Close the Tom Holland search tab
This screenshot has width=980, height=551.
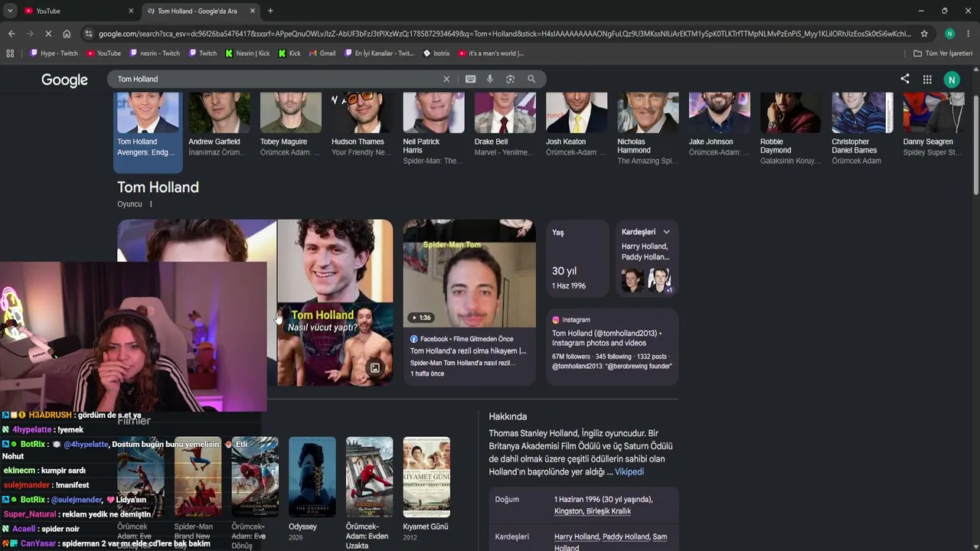point(253,11)
